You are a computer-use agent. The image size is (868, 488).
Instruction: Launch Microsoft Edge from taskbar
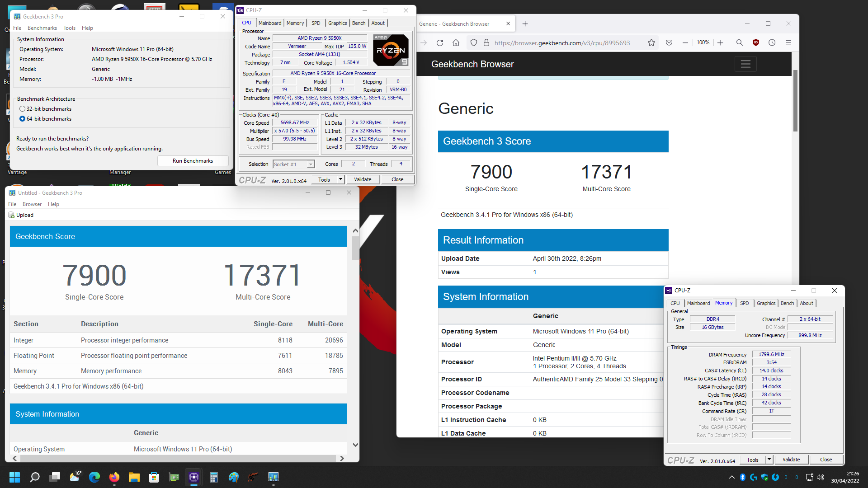(x=94, y=477)
